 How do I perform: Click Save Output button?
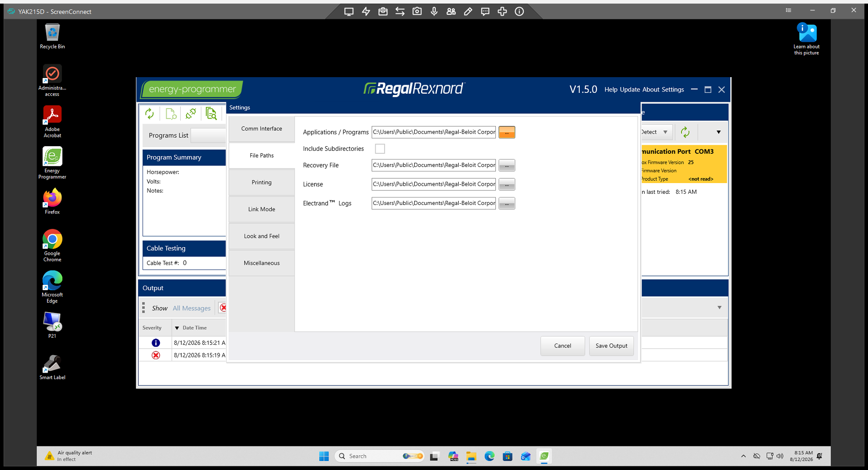612,346
